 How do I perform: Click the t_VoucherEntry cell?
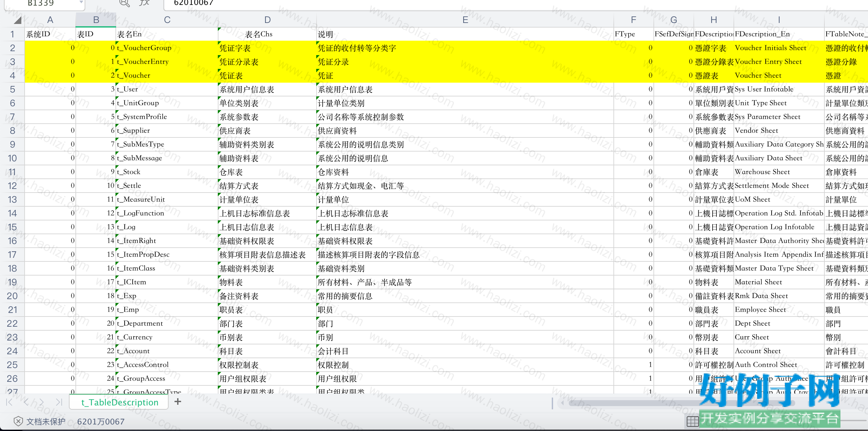(x=167, y=62)
